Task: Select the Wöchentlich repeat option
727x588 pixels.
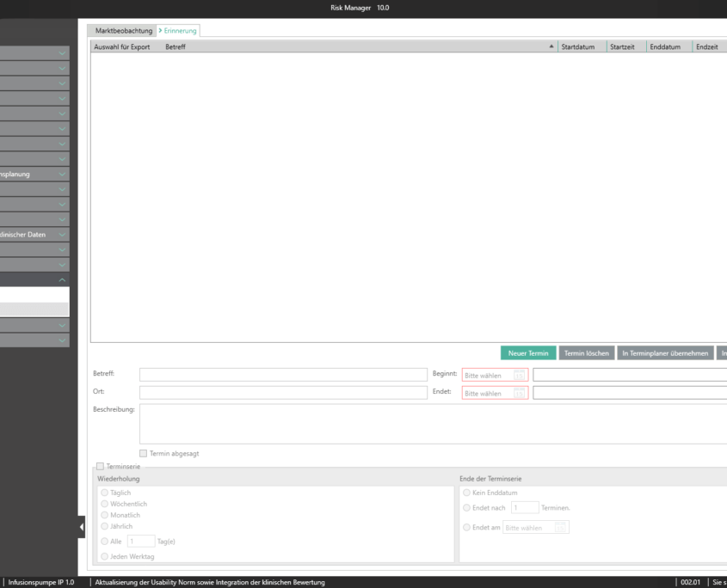Action: pyautogui.click(x=105, y=504)
